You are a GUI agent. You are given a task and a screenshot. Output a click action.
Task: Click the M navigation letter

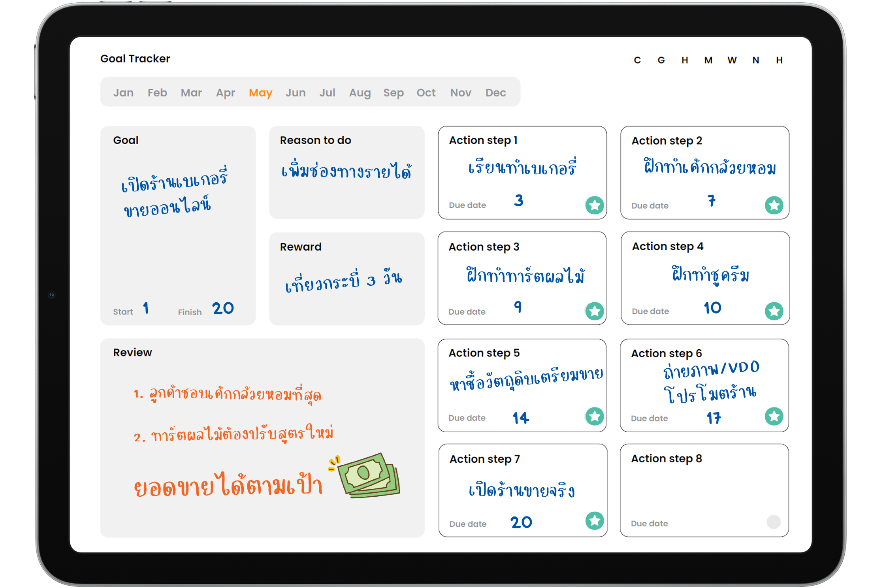(x=708, y=60)
